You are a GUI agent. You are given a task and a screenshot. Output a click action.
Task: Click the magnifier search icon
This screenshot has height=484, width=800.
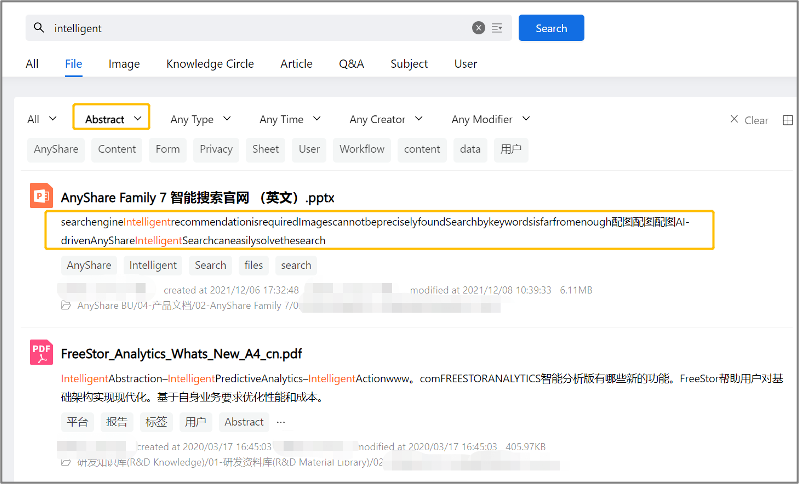(39, 28)
